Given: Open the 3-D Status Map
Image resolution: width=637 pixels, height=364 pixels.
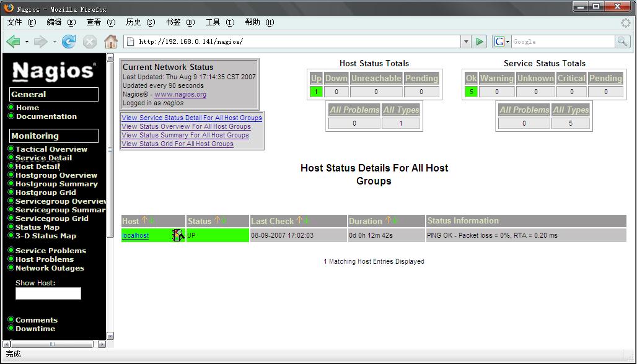Looking at the screenshot, I should (x=45, y=236).
